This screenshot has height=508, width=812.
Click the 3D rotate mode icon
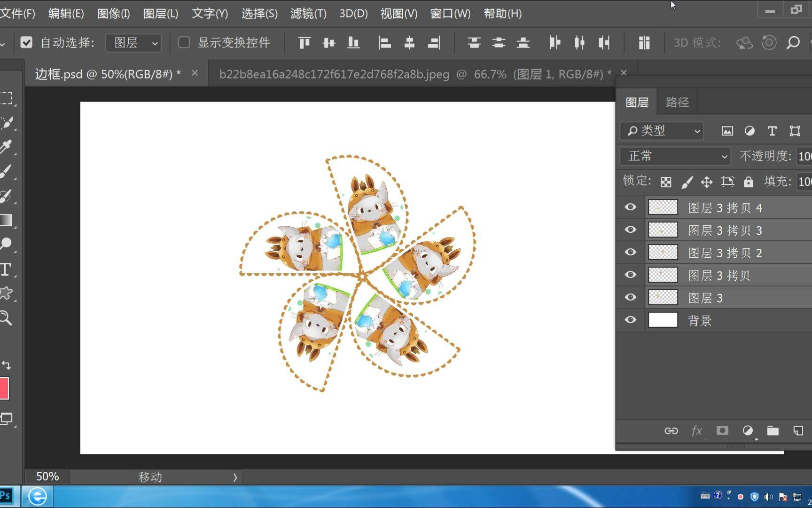pyautogui.click(x=744, y=43)
